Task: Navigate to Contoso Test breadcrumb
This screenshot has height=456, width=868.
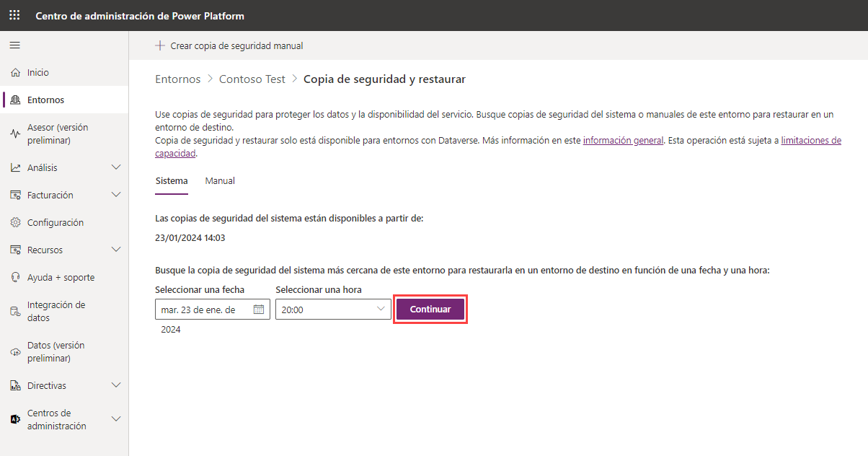Action: (252, 79)
